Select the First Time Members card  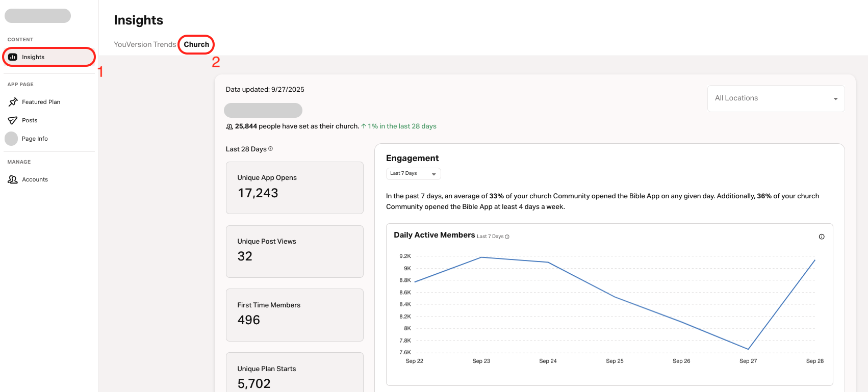294,315
